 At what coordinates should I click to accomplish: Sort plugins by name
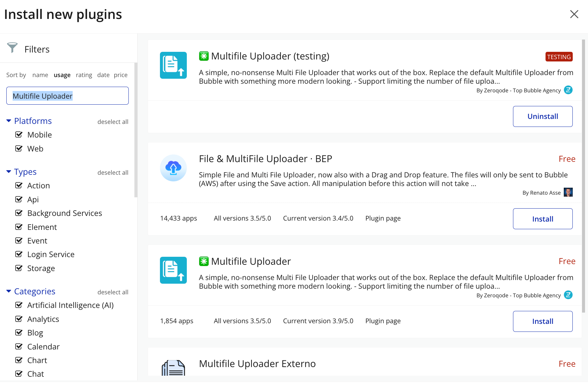click(40, 75)
